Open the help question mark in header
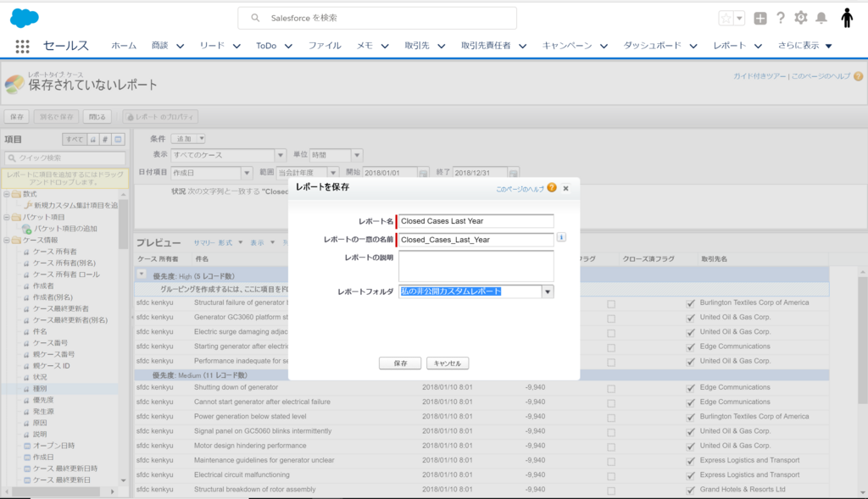This screenshot has width=868, height=499. 781,18
